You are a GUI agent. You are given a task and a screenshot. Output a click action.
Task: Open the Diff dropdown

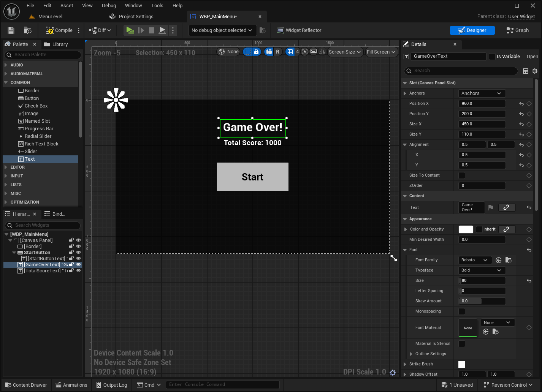[x=100, y=30]
